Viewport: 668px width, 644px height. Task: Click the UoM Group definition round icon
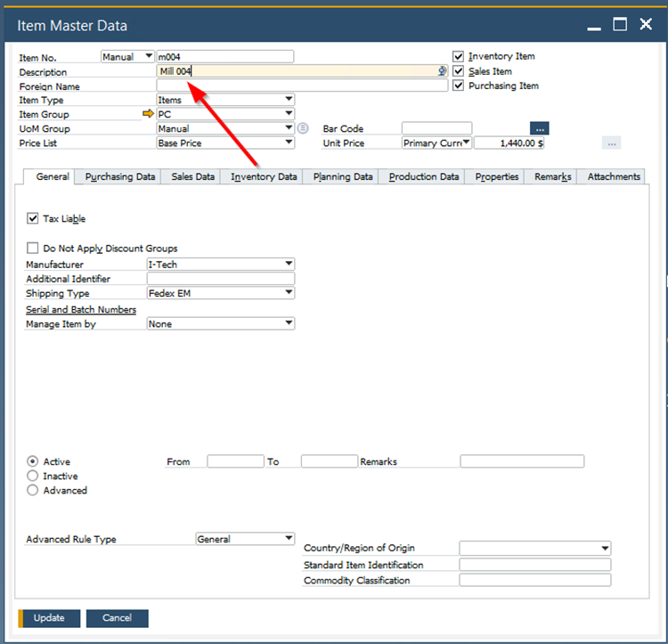(303, 128)
